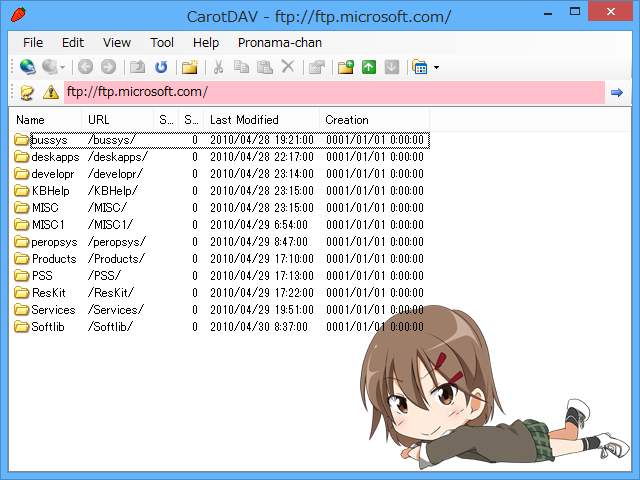The width and height of the screenshot is (640, 480).
Task: Click the gray down arrow download icon
Action: 392,67
